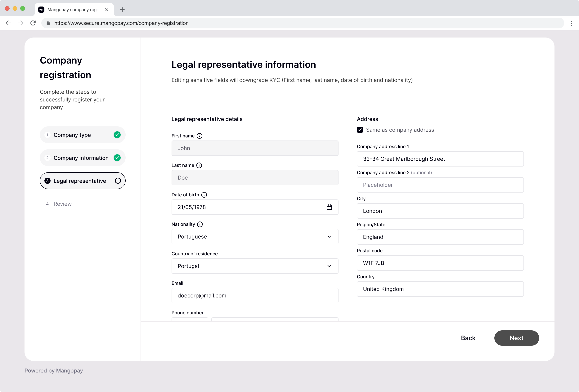Image resolution: width=579 pixels, height=392 pixels.
Task: Click the Back button
Action: [468, 338]
